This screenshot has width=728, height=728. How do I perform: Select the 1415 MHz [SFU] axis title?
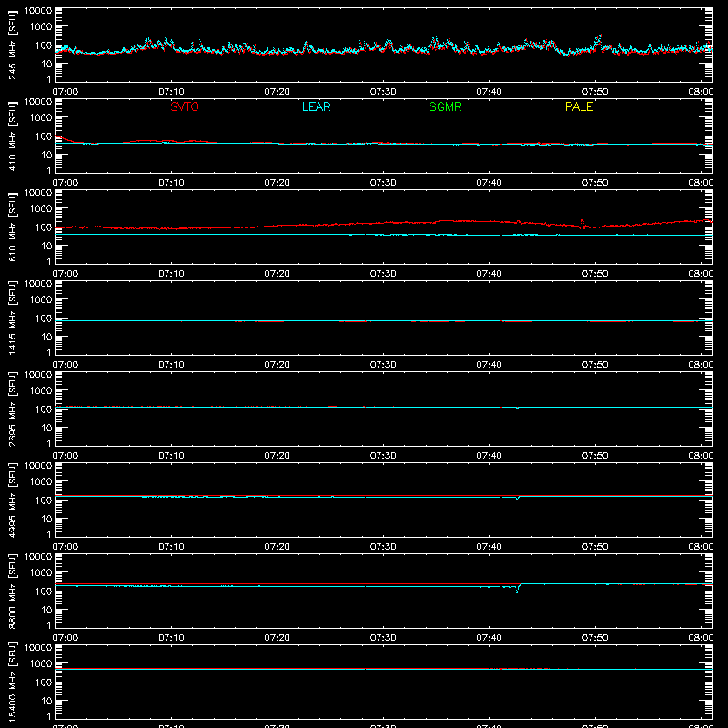[x=13, y=318]
